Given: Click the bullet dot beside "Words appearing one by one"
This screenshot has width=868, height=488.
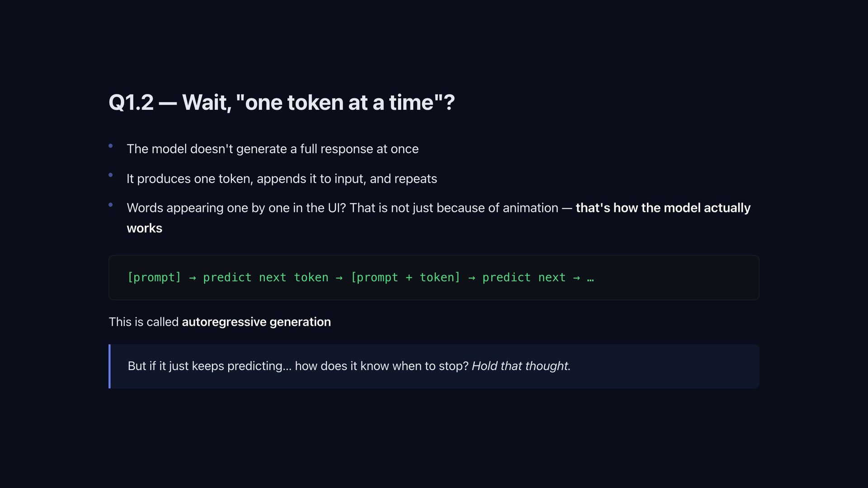Looking at the screenshot, I should pyautogui.click(x=110, y=205).
